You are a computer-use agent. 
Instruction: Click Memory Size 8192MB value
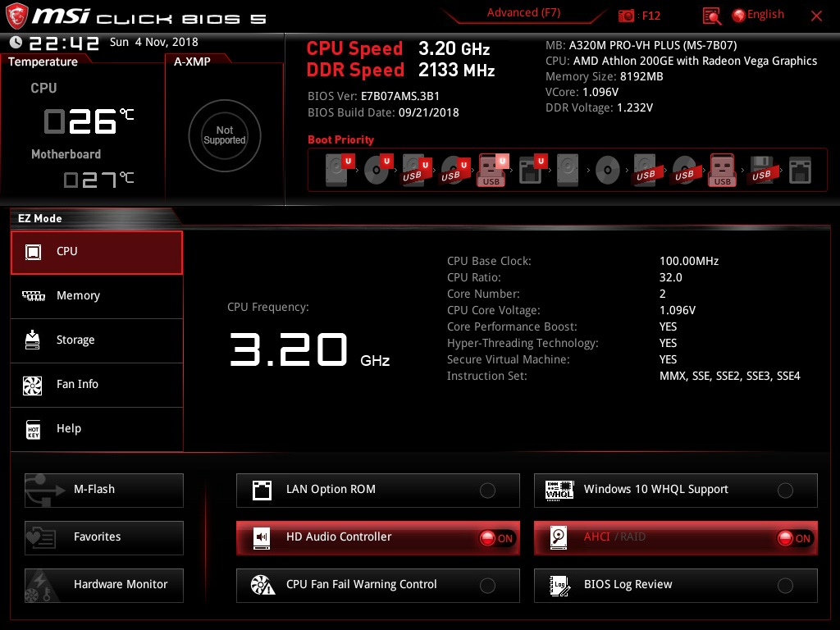point(641,76)
